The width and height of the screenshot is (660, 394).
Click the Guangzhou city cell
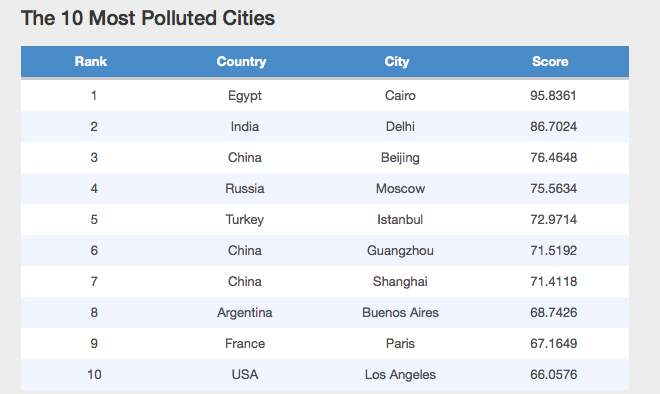coord(400,251)
